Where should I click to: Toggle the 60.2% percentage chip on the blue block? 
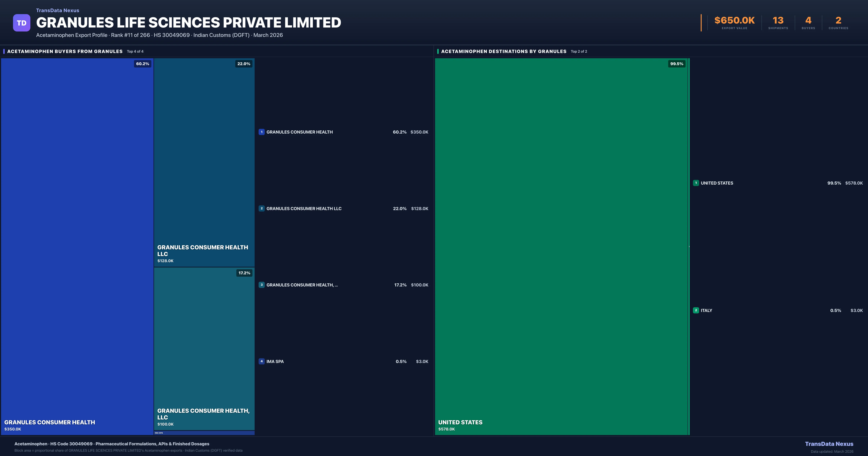[x=142, y=63]
